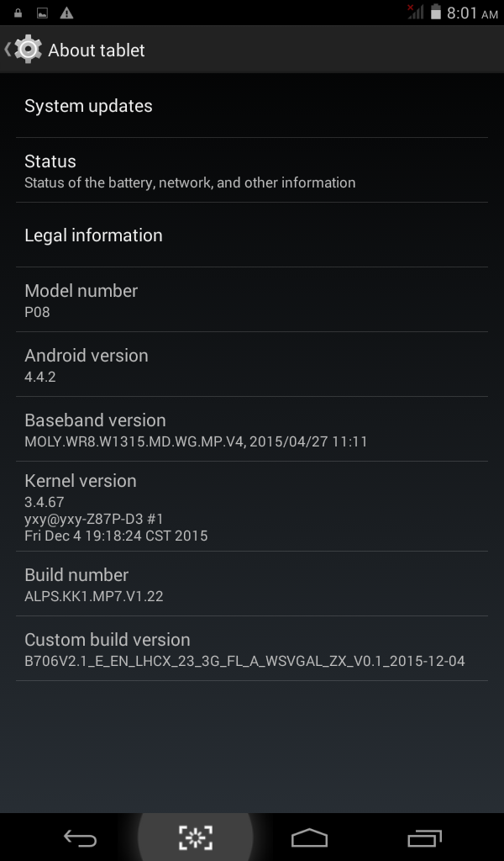The height and width of the screenshot is (861, 504).
Task: Select the Baseband version entry
Action: (x=252, y=430)
